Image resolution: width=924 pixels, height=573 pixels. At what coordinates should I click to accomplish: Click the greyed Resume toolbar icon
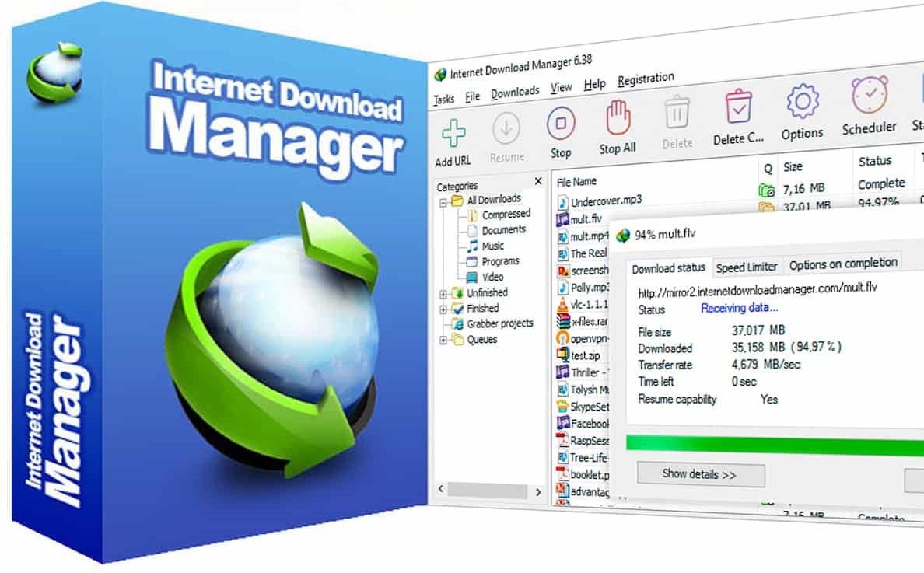(x=506, y=128)
